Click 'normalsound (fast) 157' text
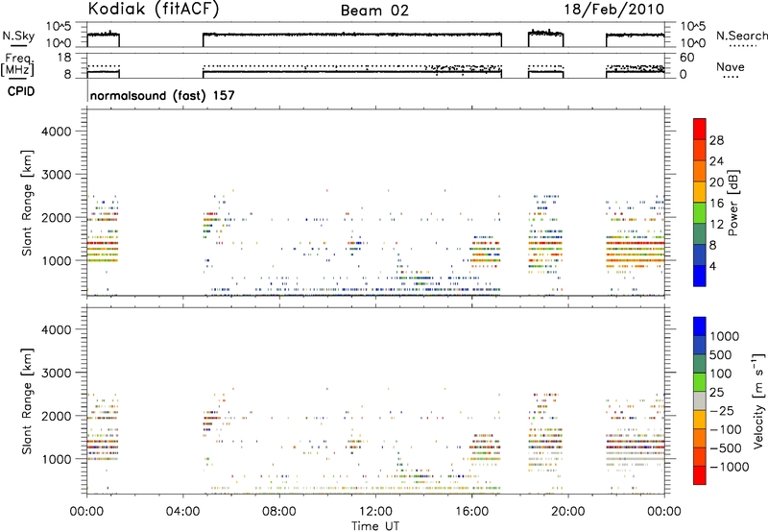 [162, 95]
